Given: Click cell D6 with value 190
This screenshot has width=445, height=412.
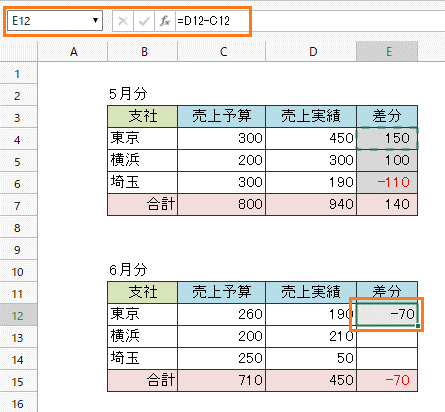Looking at the screenshot, I should [x=311, y=182].
